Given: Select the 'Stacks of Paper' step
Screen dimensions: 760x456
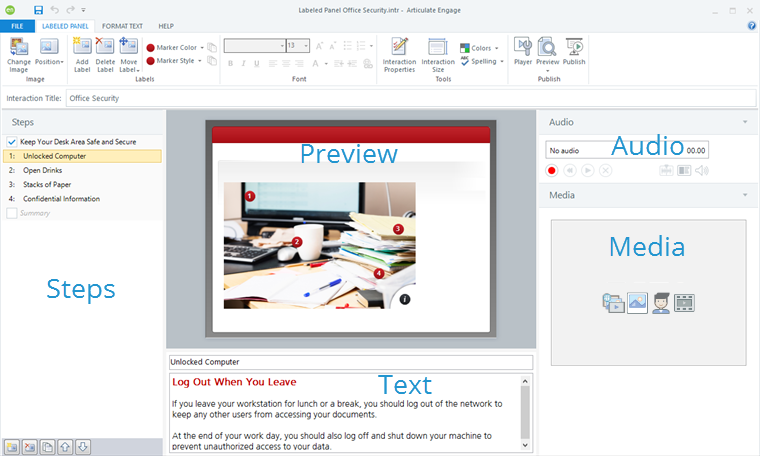Looking at the screenshot, I should 45,184.
